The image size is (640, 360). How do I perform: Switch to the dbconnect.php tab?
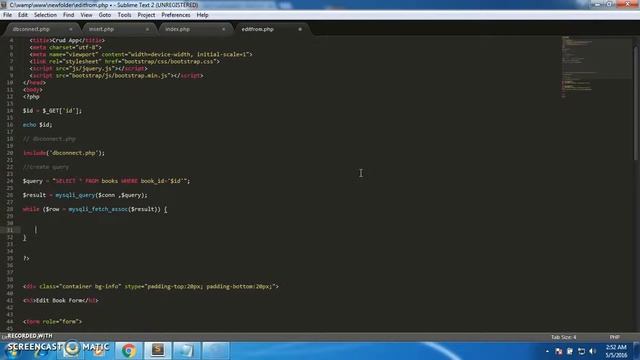coord(31,29)
